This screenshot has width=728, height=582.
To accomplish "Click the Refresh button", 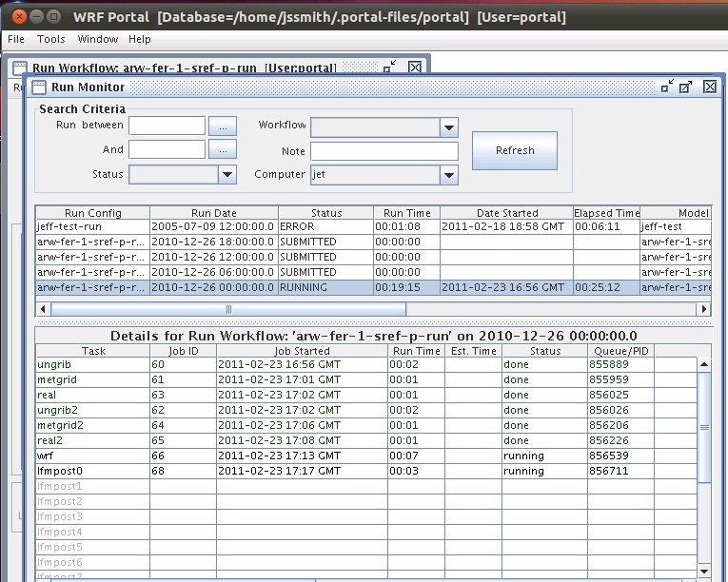I will pyautogui.click(x=514, y=150).
